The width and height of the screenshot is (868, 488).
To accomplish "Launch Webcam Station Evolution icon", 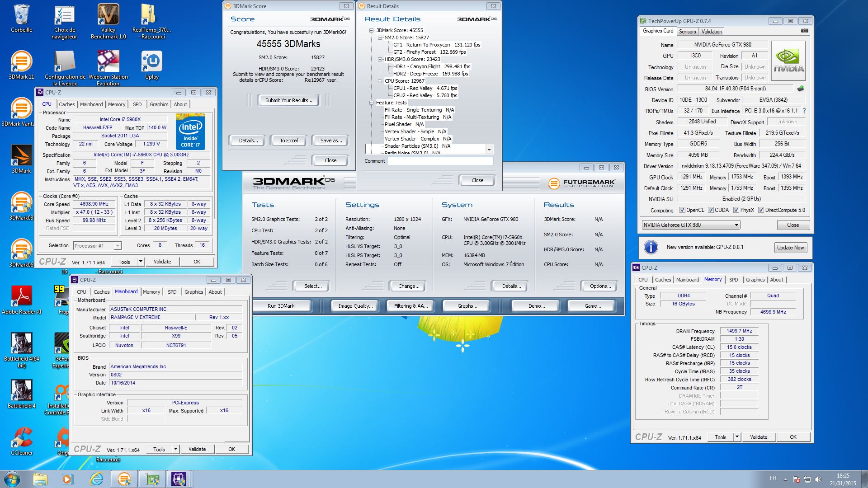I will (x=108, y=68).
